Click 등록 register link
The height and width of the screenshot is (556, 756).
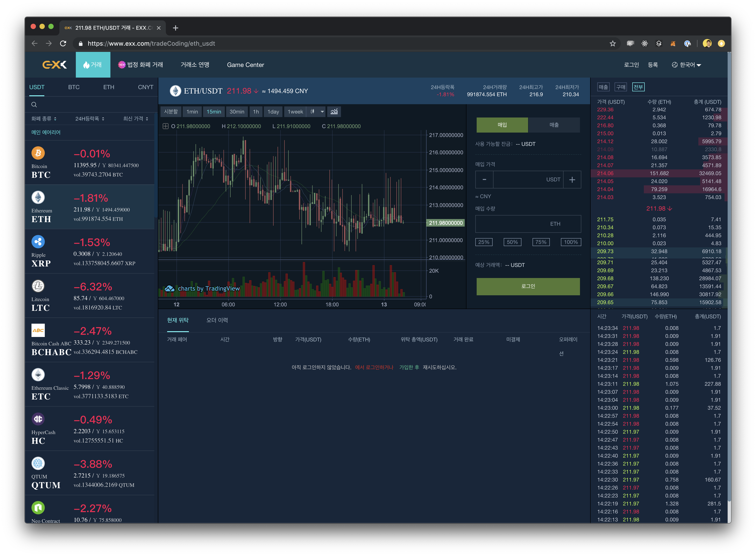coord(653,65)
